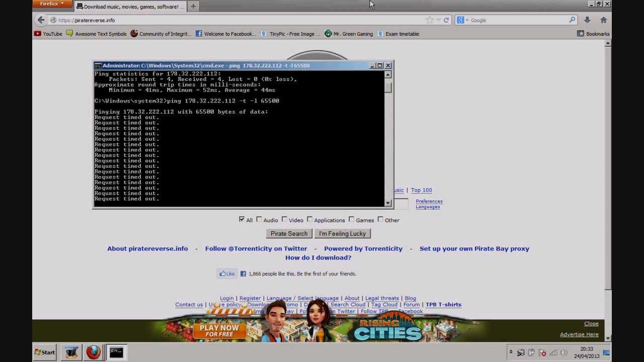Click the cmd scrollbar down arrow
The image size is (644, 362).
387,203
